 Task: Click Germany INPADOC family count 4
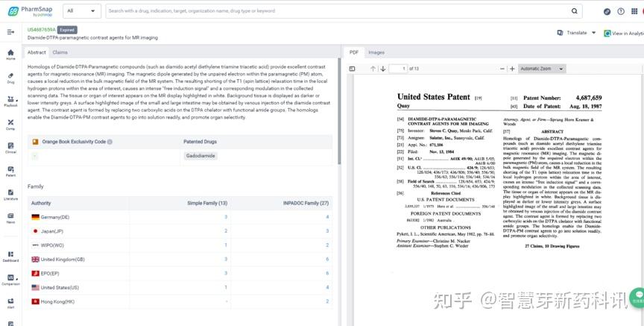(327, 217)
